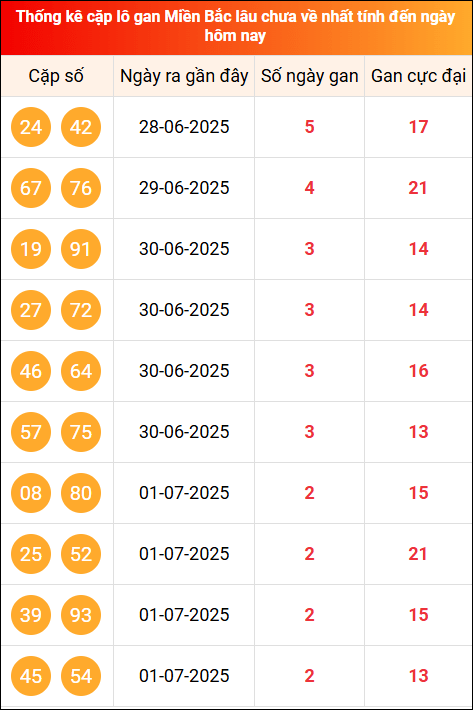Click the 'Gan cực đại' column header
Screen dimensions: 473x710
[418, 76]
